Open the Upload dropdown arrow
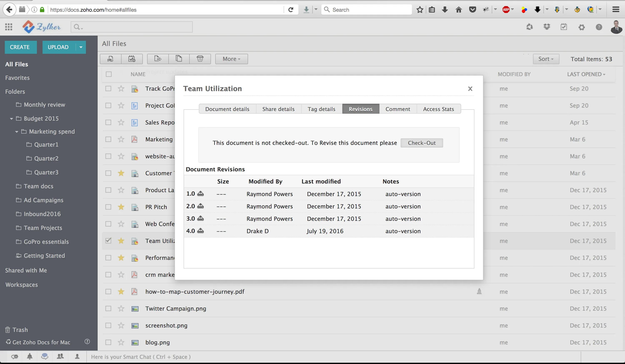 coord(80,47)
